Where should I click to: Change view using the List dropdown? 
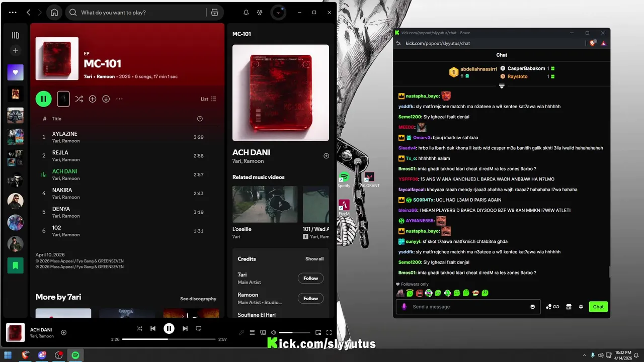click(x=208, y=99)
